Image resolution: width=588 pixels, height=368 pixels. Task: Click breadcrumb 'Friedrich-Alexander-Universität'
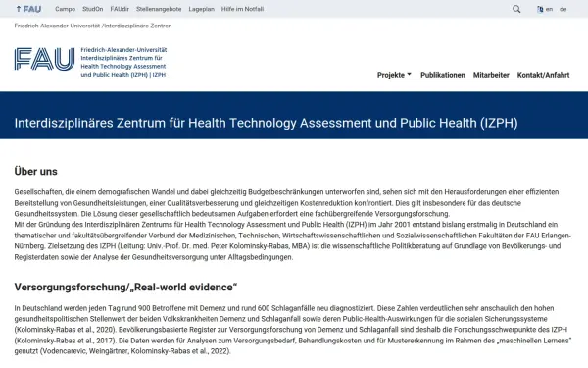(x=57, y=26)
